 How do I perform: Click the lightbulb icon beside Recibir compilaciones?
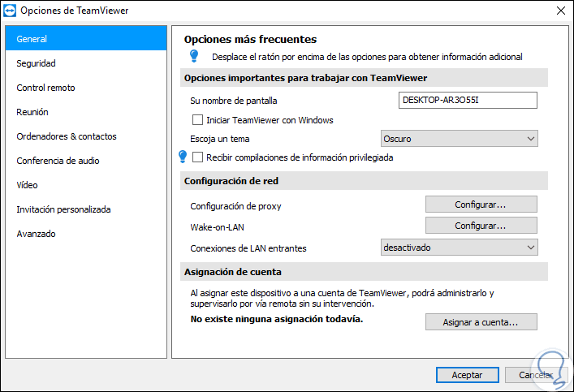point(183,157)
